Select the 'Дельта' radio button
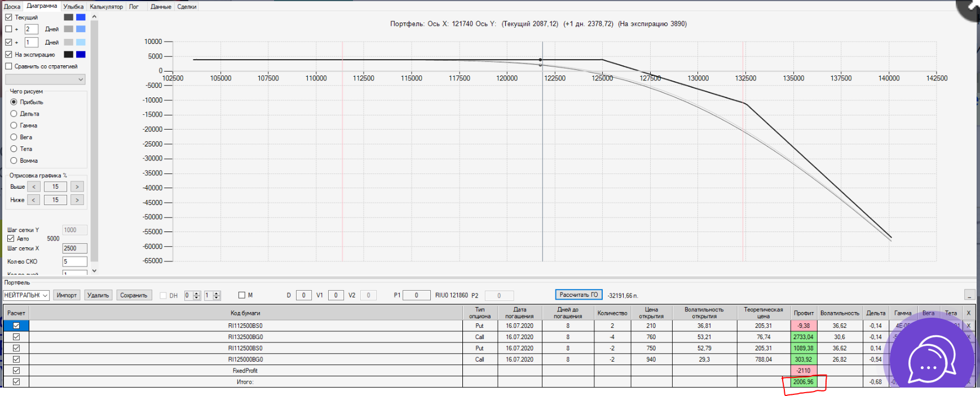Image resolution: width=980 pixels, height=396 pixels. click(14, 114)
